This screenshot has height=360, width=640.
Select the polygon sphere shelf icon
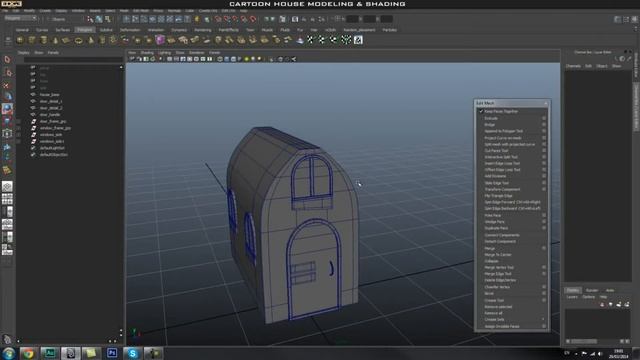(20, 40)
